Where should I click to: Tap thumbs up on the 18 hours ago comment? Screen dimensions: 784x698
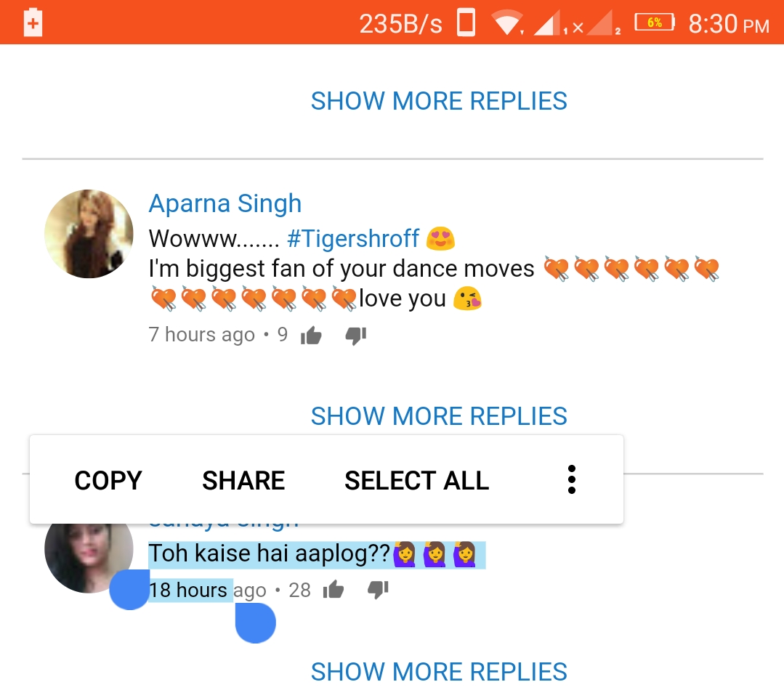334,590
